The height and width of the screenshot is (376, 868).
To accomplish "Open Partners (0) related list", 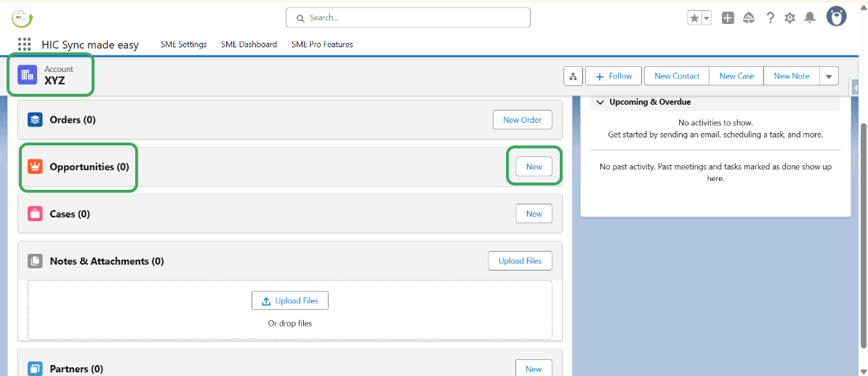I will [76, 369].
